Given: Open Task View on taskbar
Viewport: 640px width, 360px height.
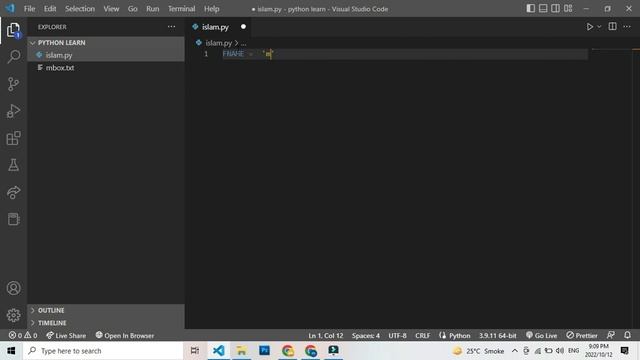Looking at the screenshot, I should 195,351.
